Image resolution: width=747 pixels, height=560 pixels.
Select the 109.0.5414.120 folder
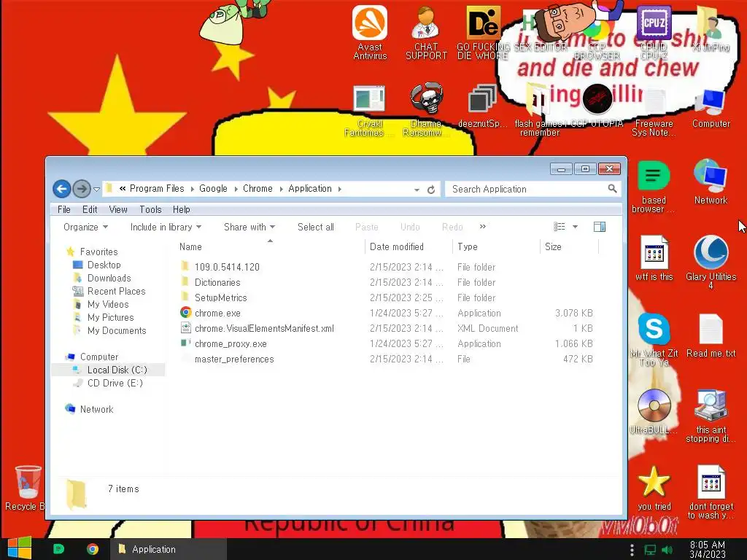click(x=227, y=267)
